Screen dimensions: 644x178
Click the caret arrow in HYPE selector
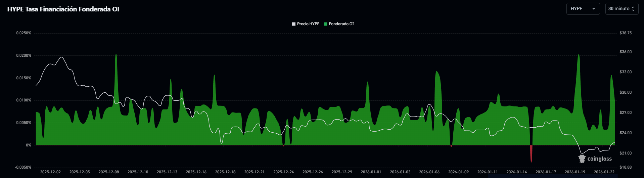(x=593, y=9)
